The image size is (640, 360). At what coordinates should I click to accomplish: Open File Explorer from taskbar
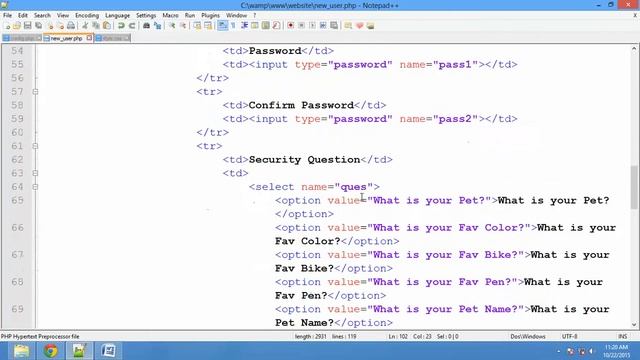21,351
